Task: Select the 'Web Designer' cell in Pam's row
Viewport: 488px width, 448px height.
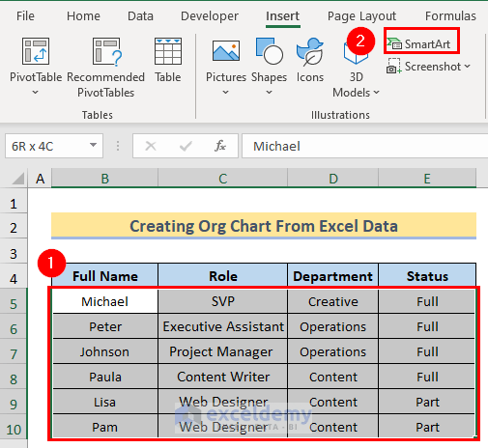Action: (x=223, y=427)
